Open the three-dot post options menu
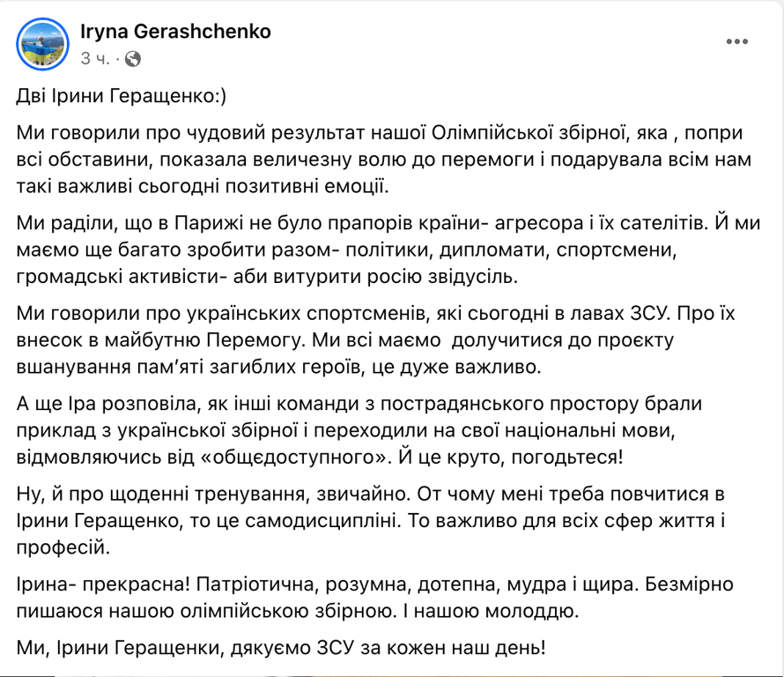This screenshot has height=677, width=784. 738,41
